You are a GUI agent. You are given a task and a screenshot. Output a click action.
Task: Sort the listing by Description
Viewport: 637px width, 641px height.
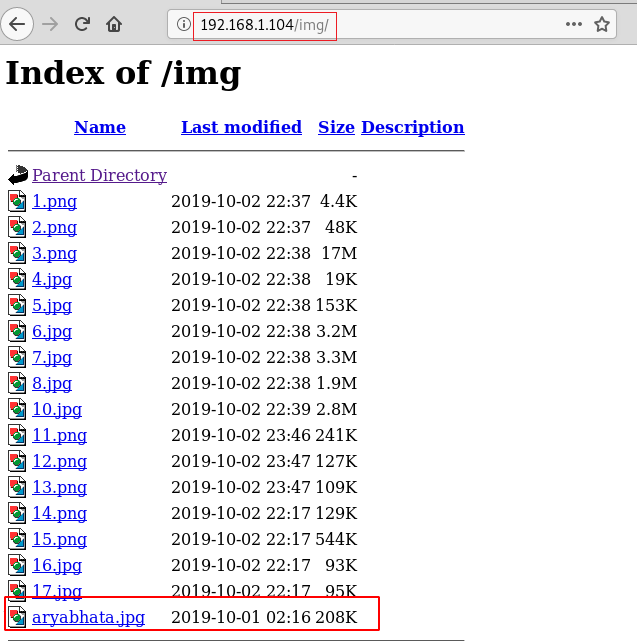click(413, 128)
